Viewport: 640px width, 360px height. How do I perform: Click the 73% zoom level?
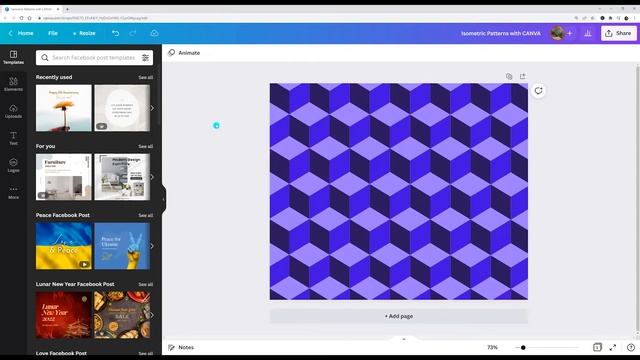(492, 347)
